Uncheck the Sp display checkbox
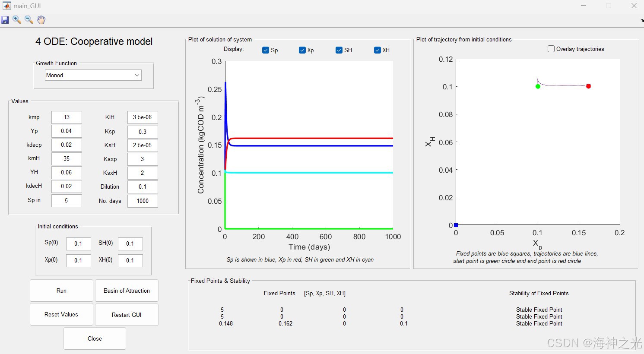644x354 pixels. pyautogui.click(x=266, y=50)
